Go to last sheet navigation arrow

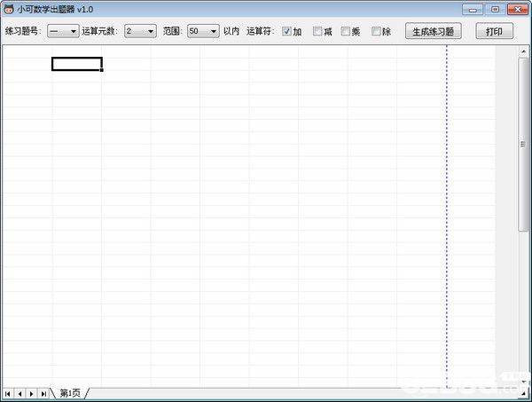43,393
